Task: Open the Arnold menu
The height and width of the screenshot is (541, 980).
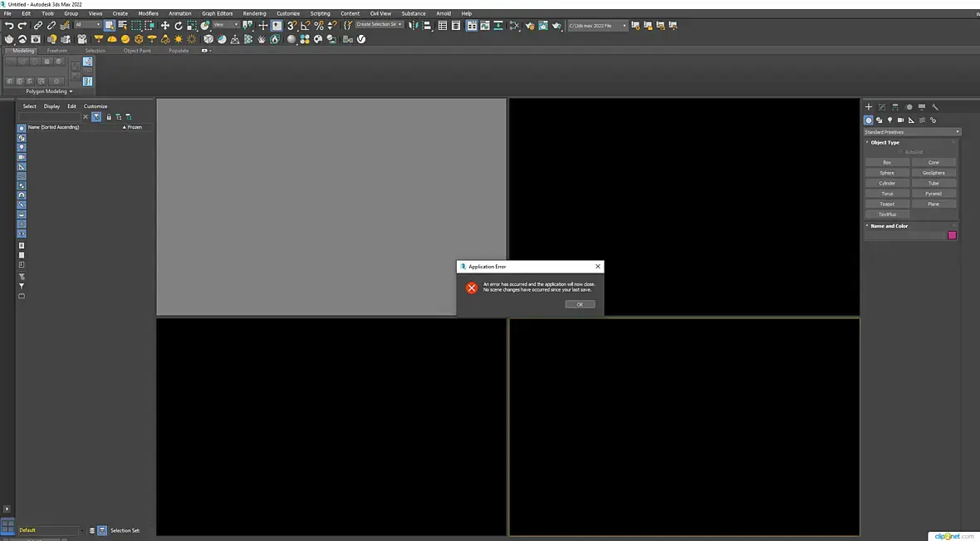Action: 443,13
